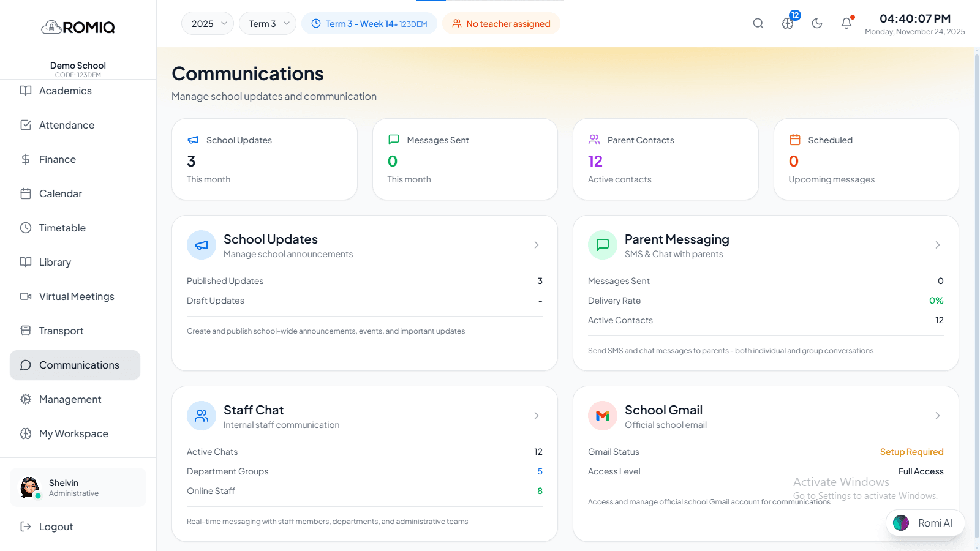Click the Parent Messaging chat bubble icon
980x551 pixels.
coord(603,245)
